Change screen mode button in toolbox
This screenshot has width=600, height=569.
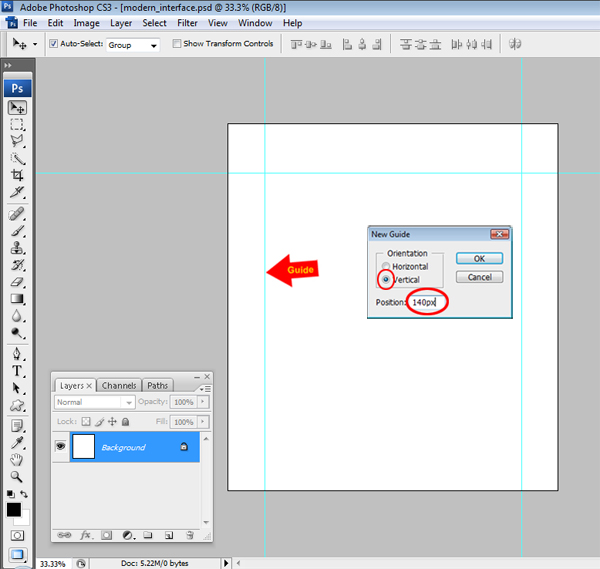pyautogui.click(x=17, y=554)
